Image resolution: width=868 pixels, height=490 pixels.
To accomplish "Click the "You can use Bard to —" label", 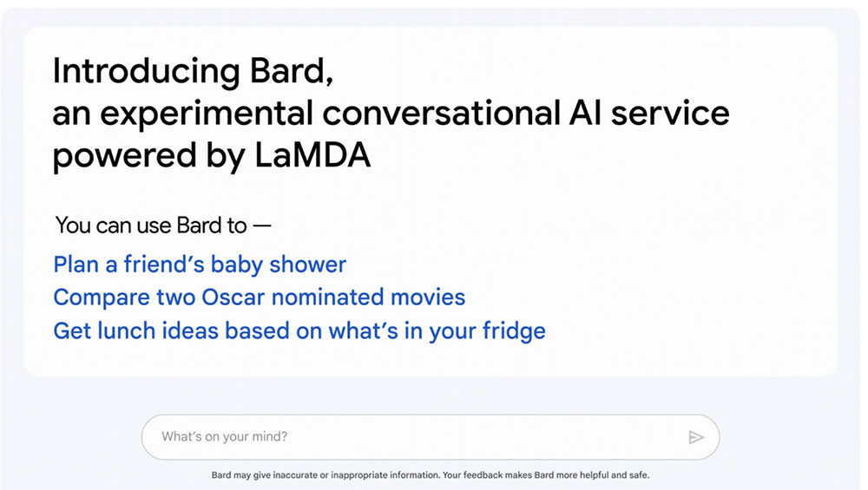I will click(163, 225).
